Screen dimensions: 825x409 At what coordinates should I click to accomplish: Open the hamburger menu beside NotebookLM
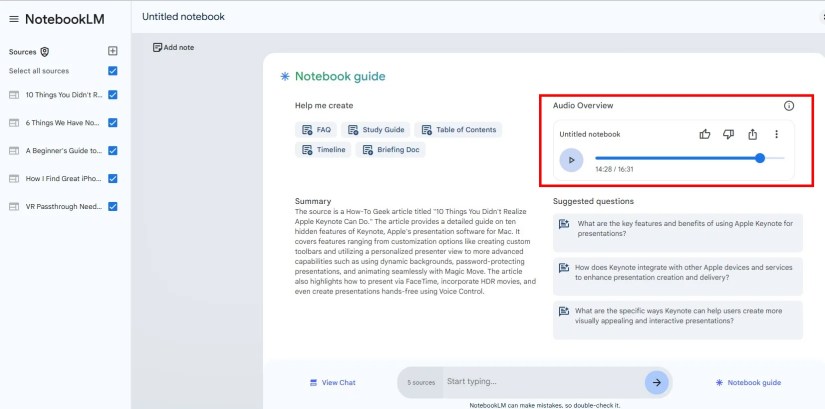point(14,19)
